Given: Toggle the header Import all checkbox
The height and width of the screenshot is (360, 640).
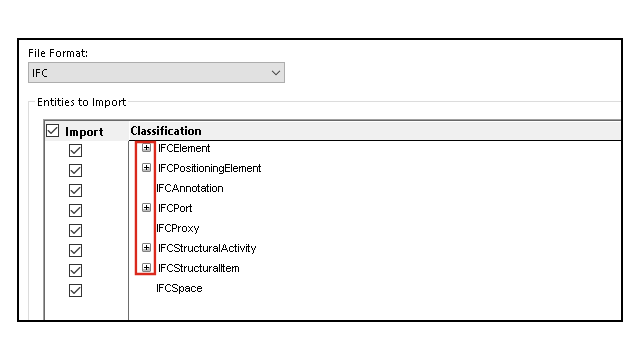Looking at the screenshot, I should pos(53,131).
